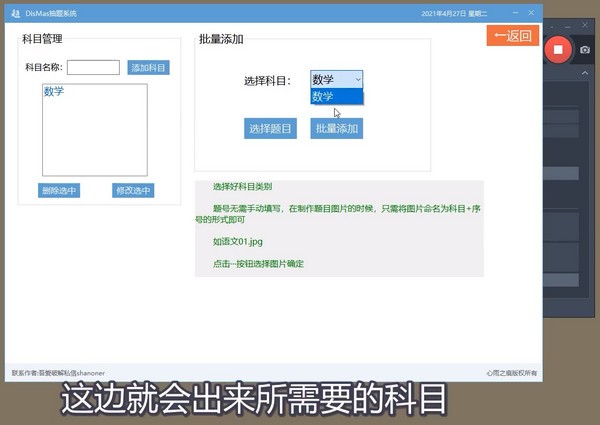Viewport: 600px width, 425px height.
Task: Click the orange 返回 back button
Action: 513,36
